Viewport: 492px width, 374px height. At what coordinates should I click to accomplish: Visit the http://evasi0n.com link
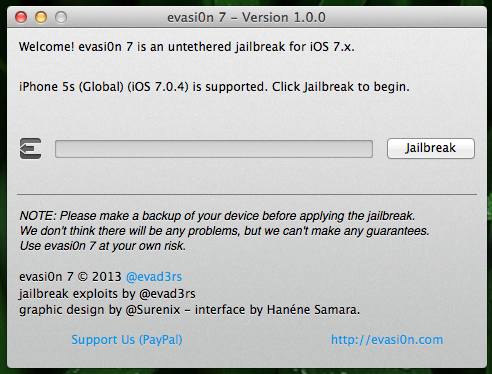tap(387, 340)
